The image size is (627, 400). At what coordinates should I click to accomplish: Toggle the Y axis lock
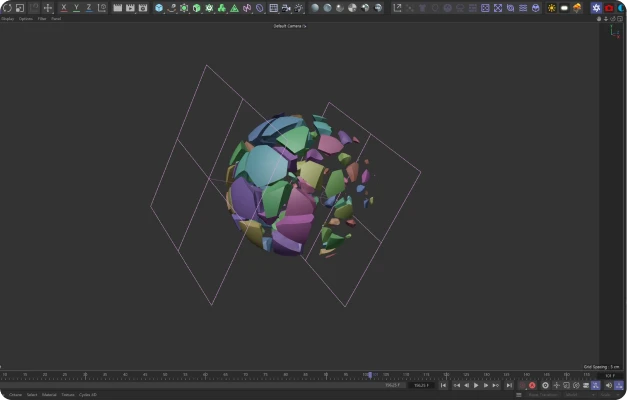pyautogui.click(x=76, y=8)
